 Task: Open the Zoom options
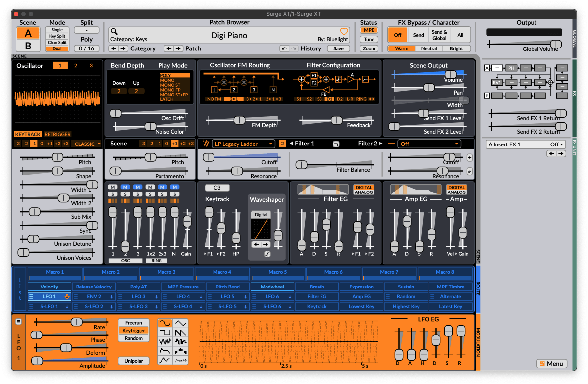[x=369, y=48]
